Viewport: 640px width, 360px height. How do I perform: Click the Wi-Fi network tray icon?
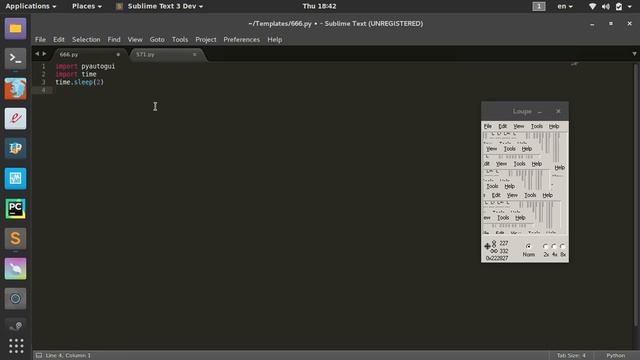click(x=593, y=6)
